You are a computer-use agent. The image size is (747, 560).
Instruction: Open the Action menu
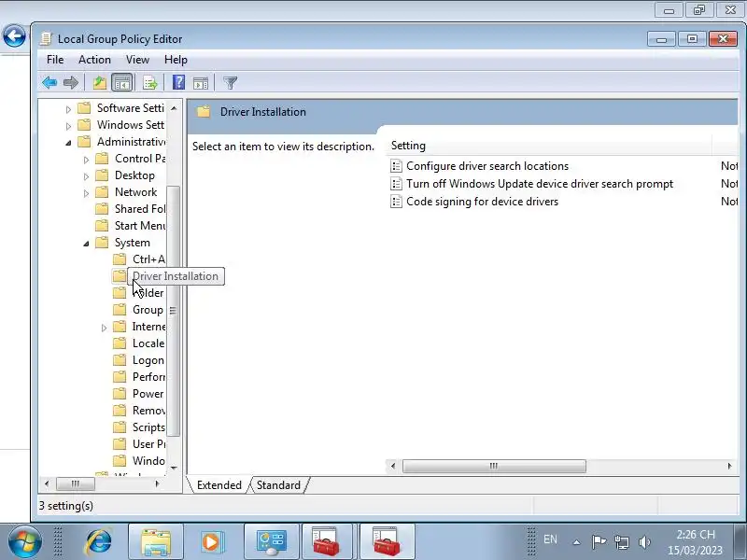[94, 60]
